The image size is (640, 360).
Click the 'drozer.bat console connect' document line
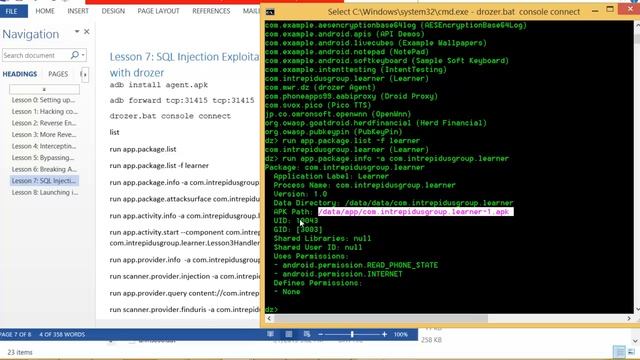pos(170,116)
